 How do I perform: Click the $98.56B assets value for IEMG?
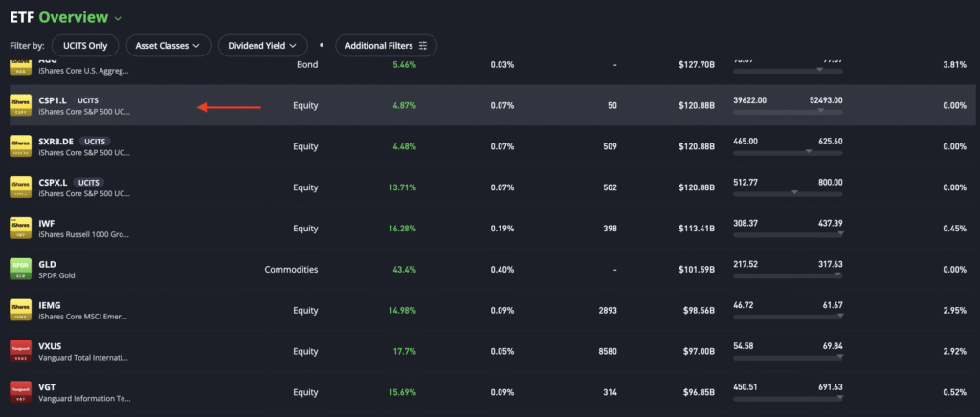[x=698, y=310]
